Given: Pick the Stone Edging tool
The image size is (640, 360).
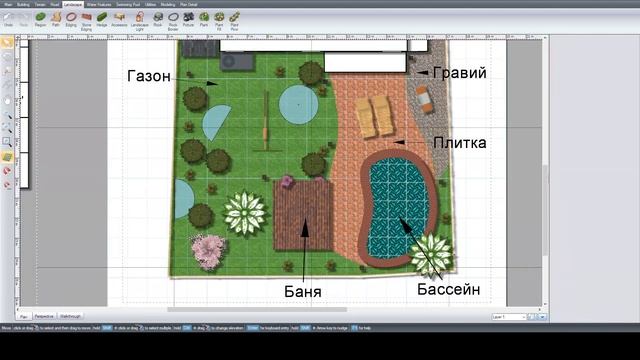Looking at the screenshot, I should click(87, 21).
